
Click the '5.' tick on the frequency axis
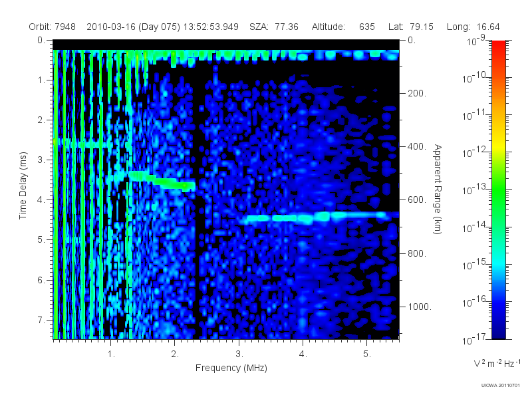pos(367,354)
